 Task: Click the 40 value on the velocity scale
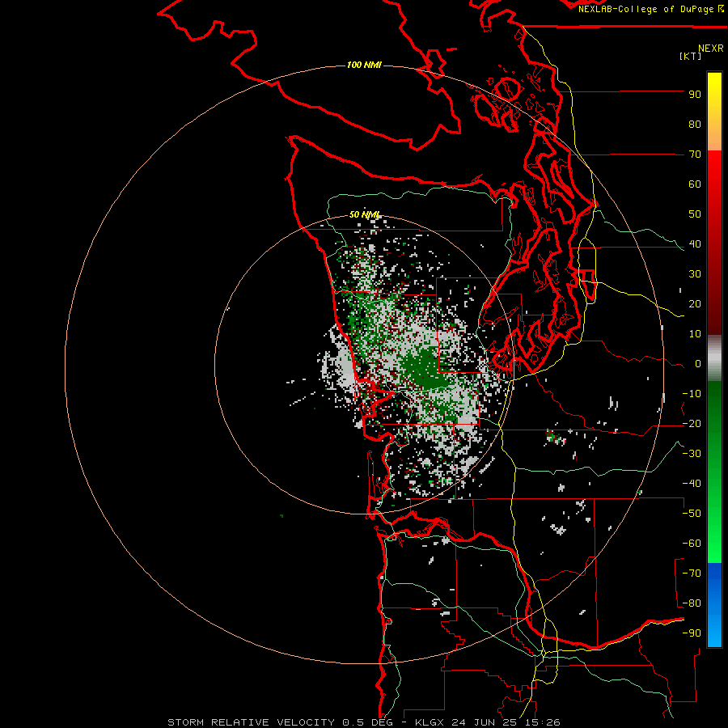click(695, 244)
